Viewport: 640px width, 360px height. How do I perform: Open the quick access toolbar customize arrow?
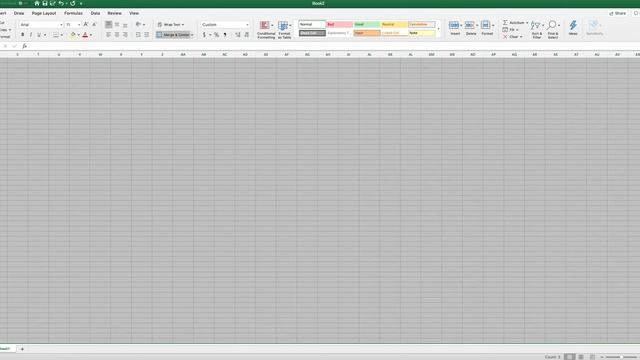pyautogui.click(x=81, y=4)
